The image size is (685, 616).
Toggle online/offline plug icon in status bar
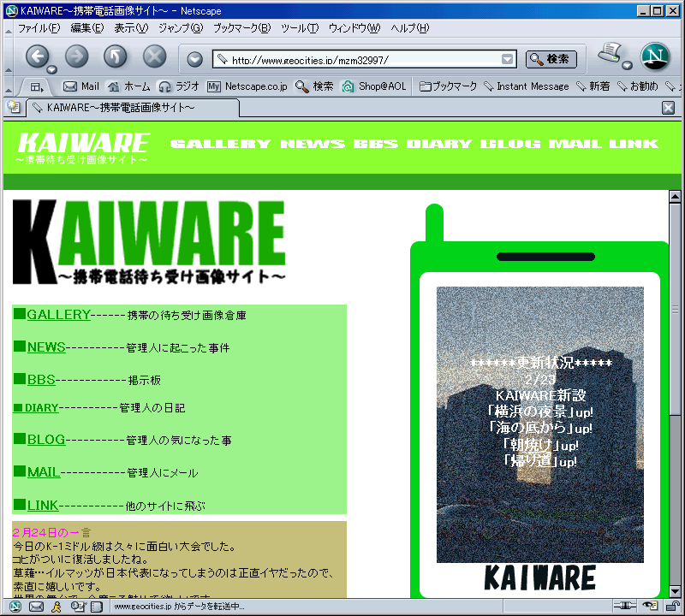[625, 606]
